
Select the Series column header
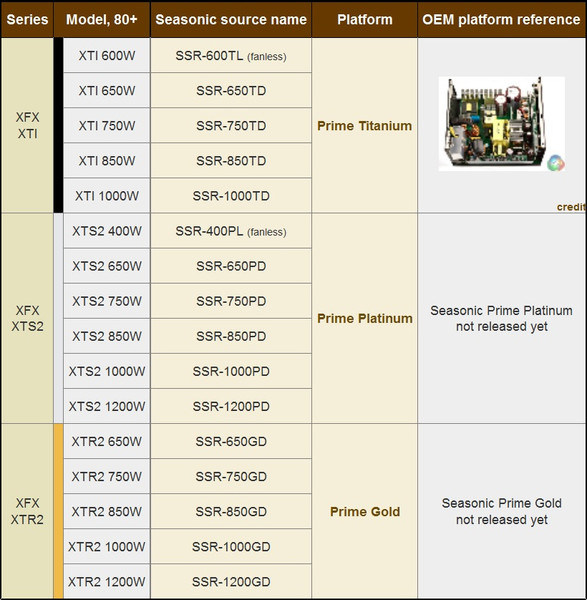[x=27, y=20]
